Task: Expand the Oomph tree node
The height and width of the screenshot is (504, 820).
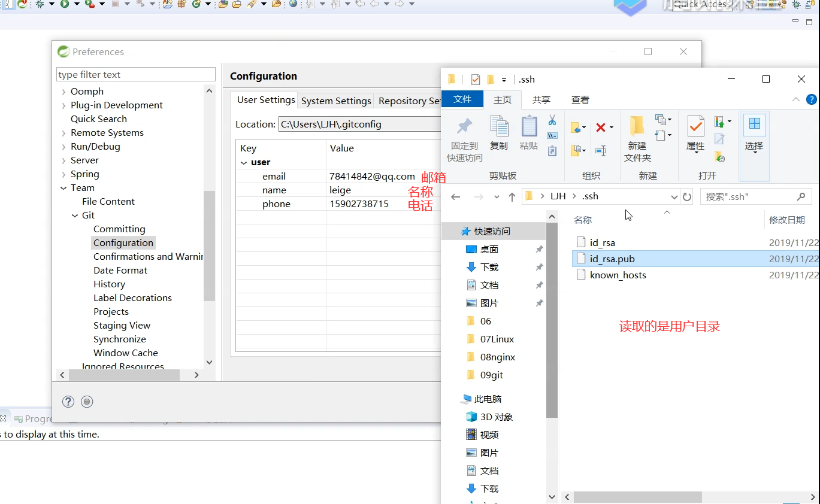Action: click(x=64, y=92)
